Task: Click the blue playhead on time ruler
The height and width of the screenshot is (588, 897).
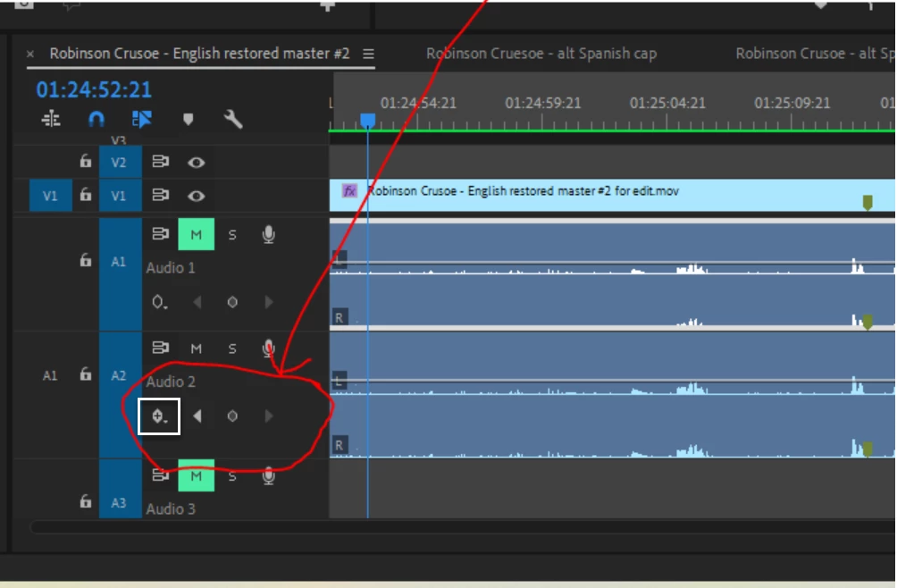Action: tap(368, 121)
